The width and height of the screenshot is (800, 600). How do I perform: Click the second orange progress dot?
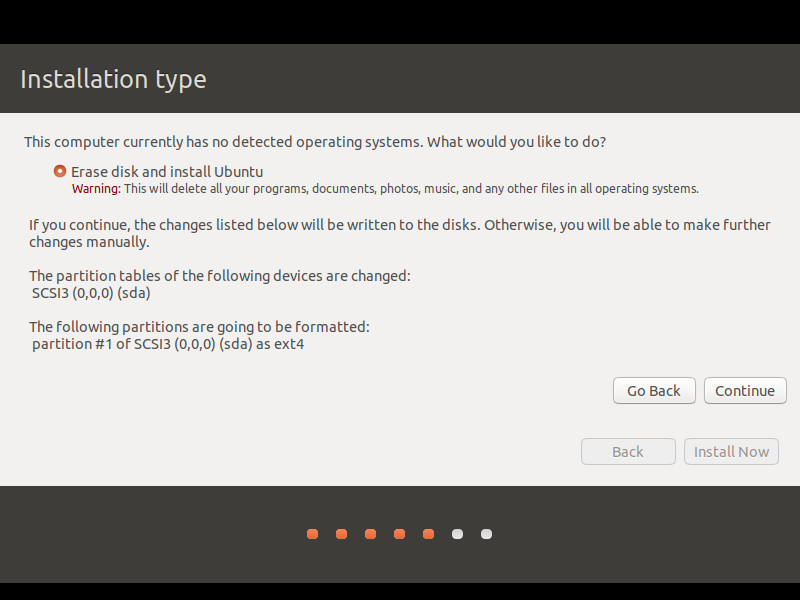pos(341,534)
